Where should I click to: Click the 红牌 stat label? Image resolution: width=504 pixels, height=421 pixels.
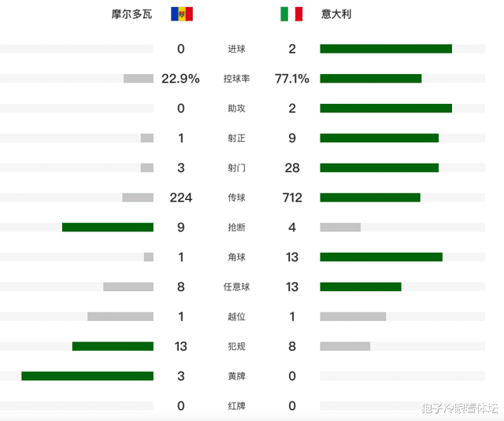point(236,406)
